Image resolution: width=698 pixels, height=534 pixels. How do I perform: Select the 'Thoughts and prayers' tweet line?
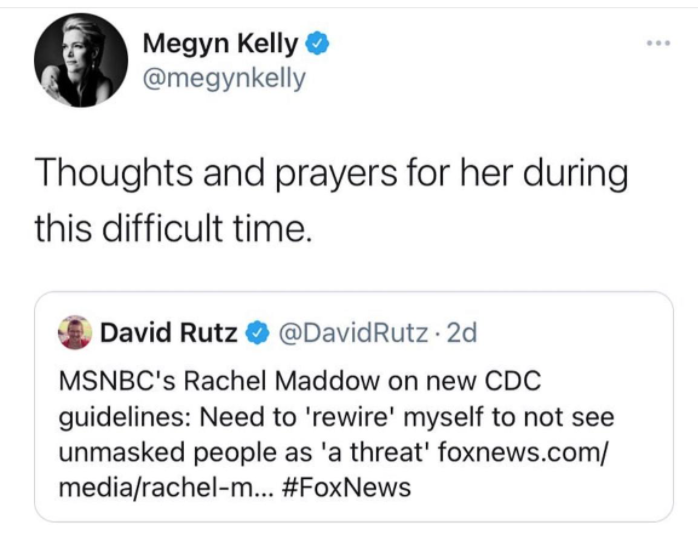pyautogui.click(x=331, y=174)
